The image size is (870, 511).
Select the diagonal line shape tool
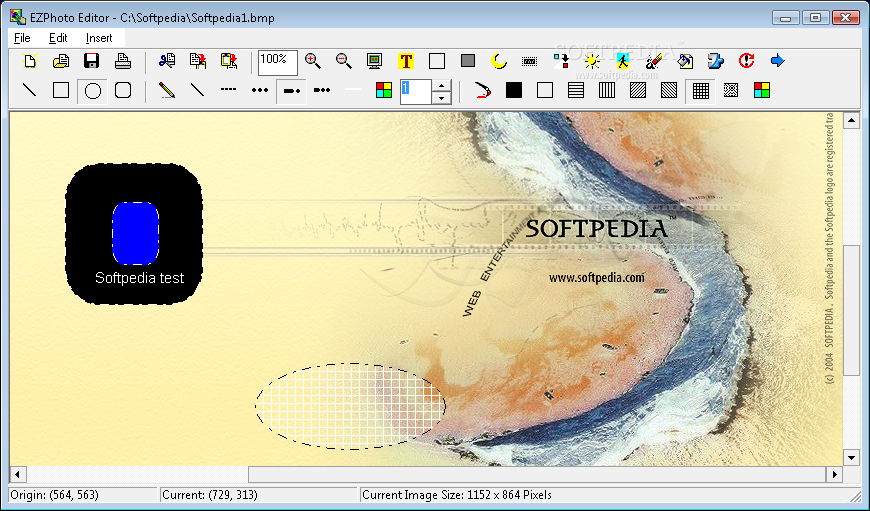coord(30,90)
